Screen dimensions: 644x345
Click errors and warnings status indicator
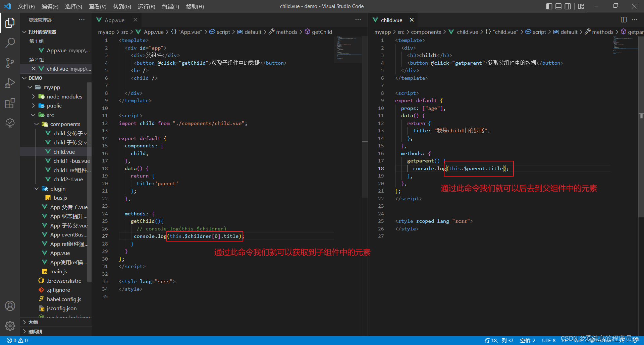[17, 340]
